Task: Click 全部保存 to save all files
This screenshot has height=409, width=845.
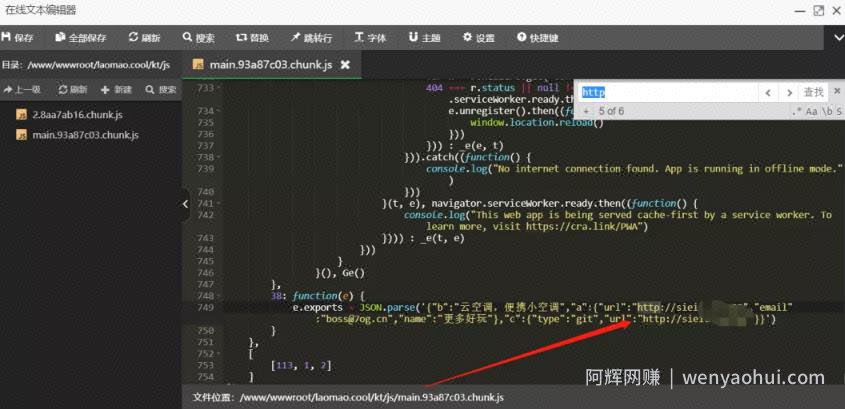Action: click(81, 38)
